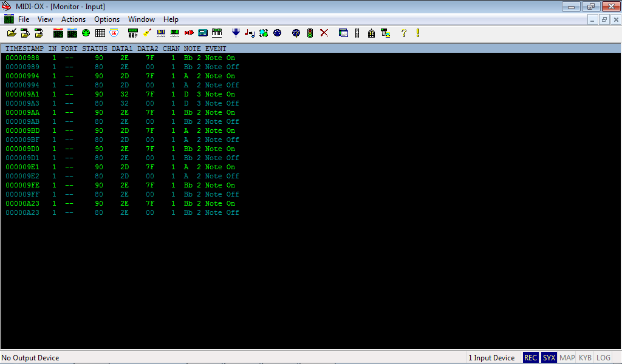Toggle the KYB status bar indicator
This screenshot has height=364, width=622.
click(x=585, y=358)
